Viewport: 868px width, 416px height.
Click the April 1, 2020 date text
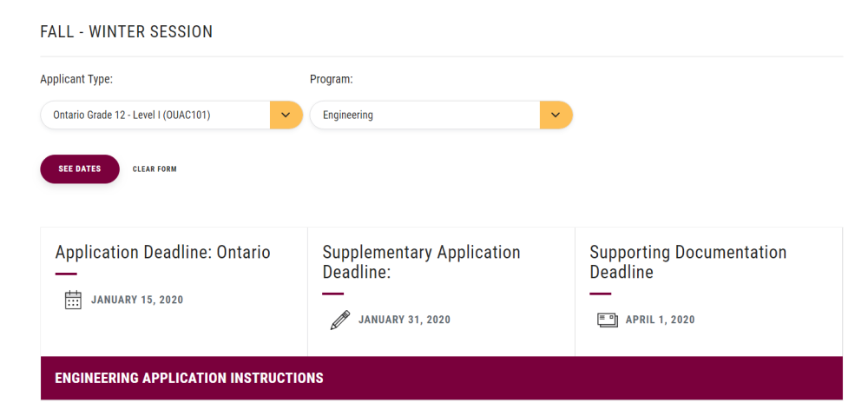[661, 320]
